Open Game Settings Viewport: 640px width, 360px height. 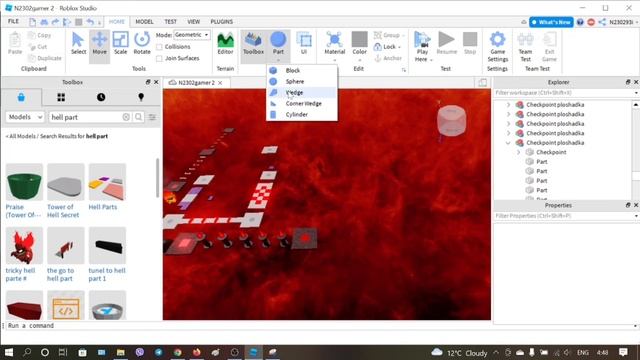(x=497, y=47)
